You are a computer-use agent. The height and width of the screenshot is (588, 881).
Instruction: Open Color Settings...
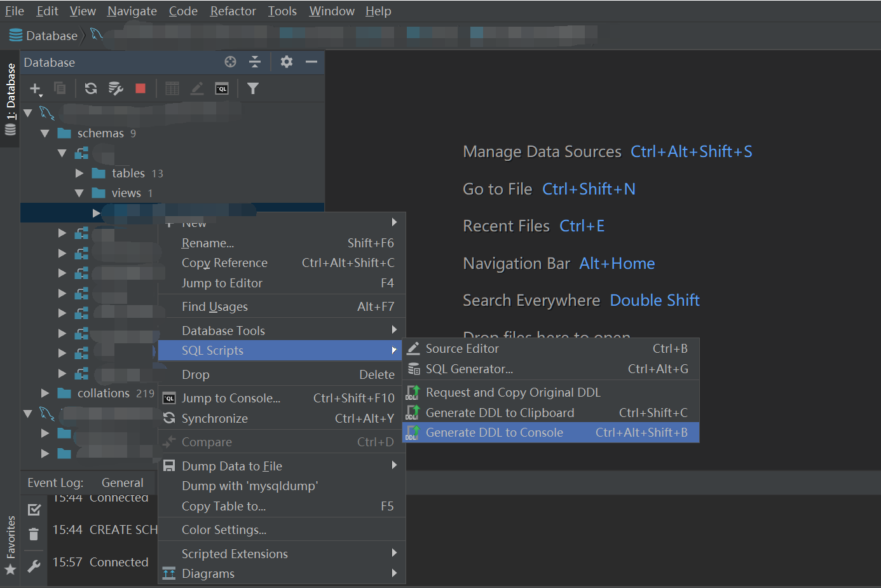coord(282,530)
